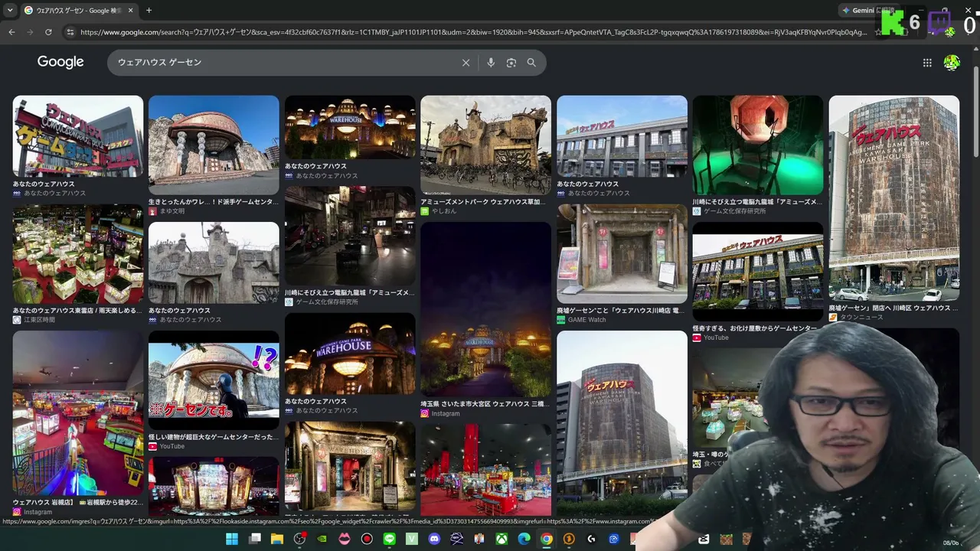Focus the browser address bar URL
Screen dimensions: 980x551
(x=473, y=32)
